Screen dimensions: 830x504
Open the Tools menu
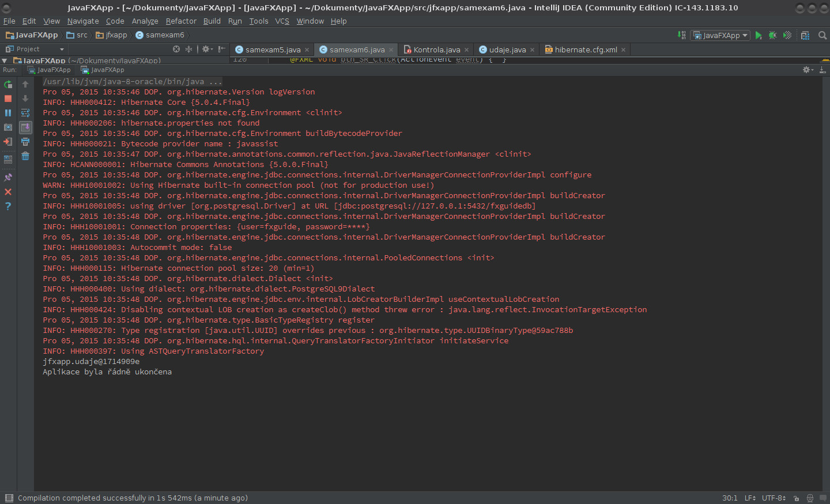click(259, 21)
